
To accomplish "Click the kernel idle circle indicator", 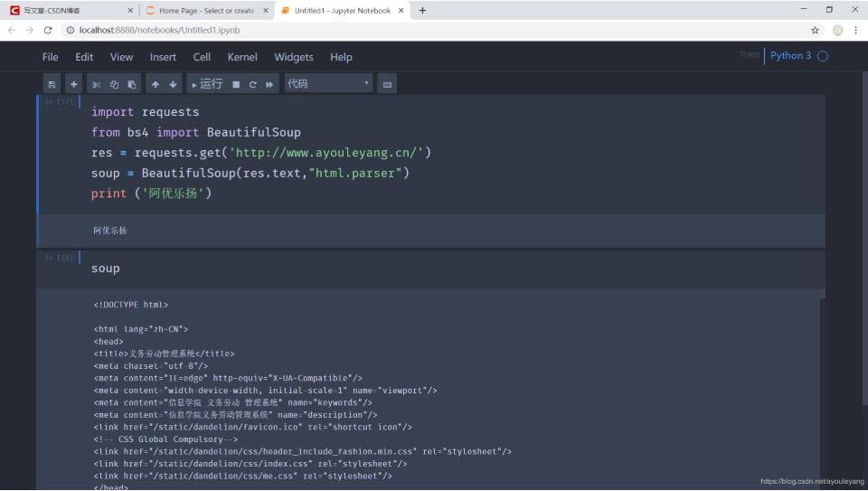I will 823,56.
